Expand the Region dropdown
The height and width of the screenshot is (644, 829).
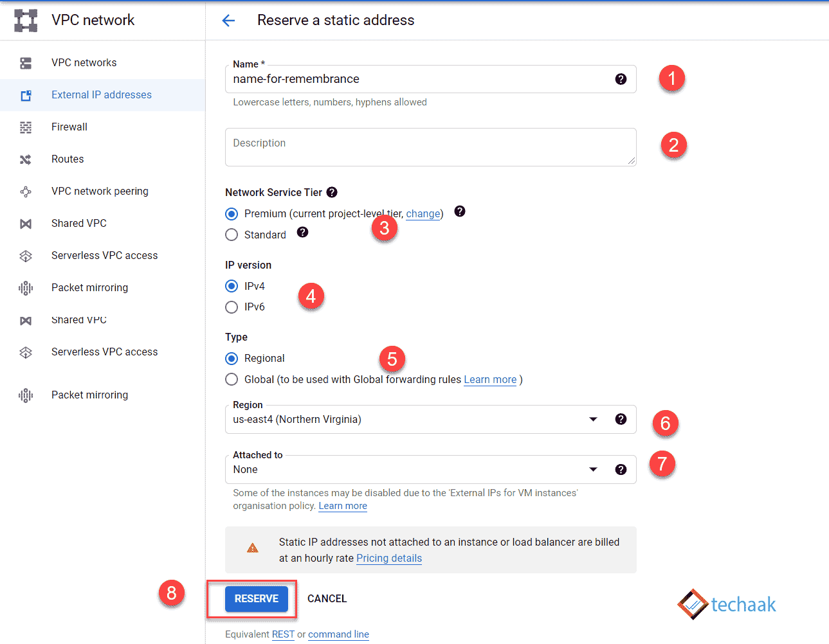point(593,419)
